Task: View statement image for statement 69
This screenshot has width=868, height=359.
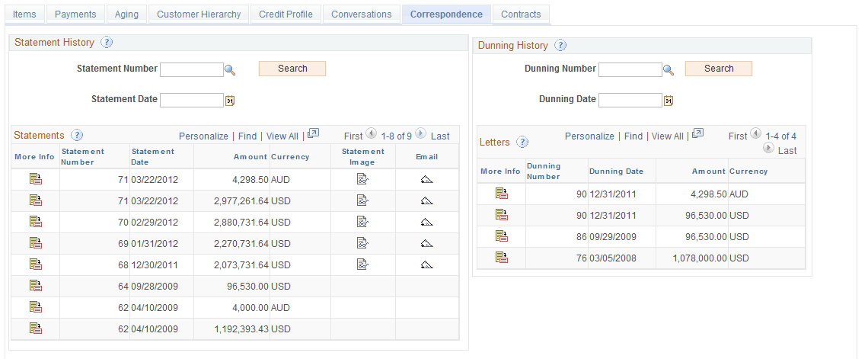Action: tap(362, 242)
